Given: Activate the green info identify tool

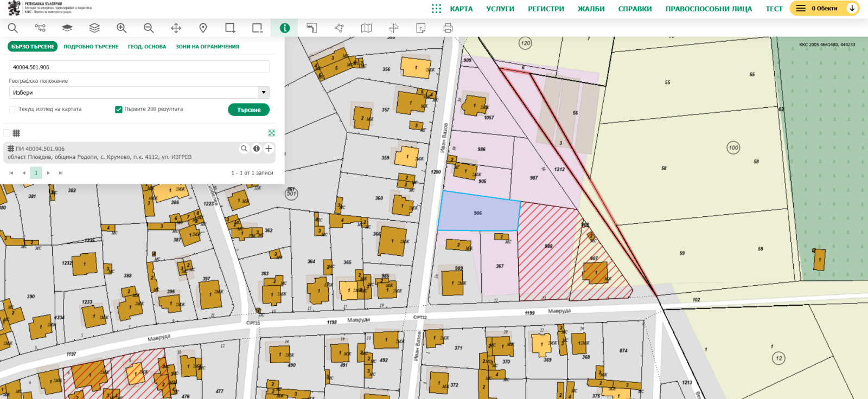Looking at the screenshot, I should (284, 28).
